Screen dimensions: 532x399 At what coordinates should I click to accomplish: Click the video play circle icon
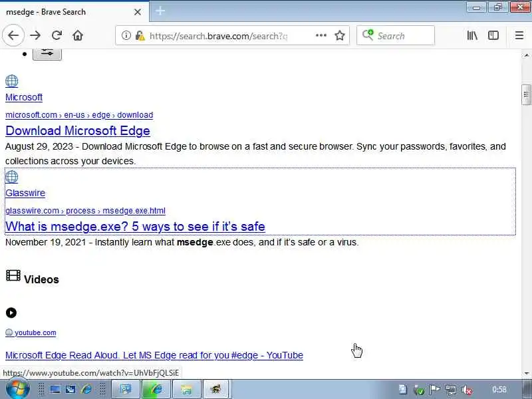(11, 313)
